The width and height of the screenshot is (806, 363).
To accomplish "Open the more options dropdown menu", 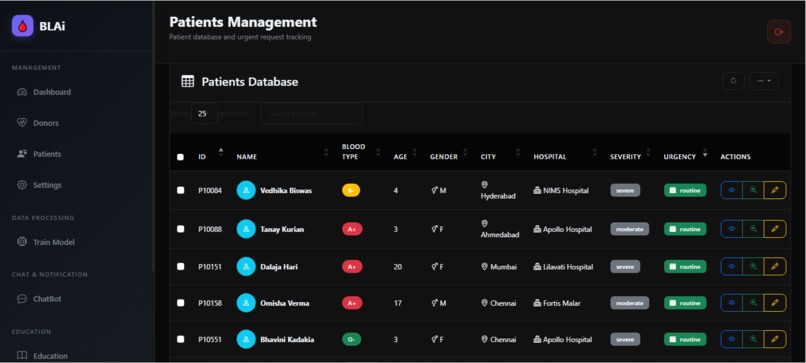I will pyautogui.click(x=763, y=81).
